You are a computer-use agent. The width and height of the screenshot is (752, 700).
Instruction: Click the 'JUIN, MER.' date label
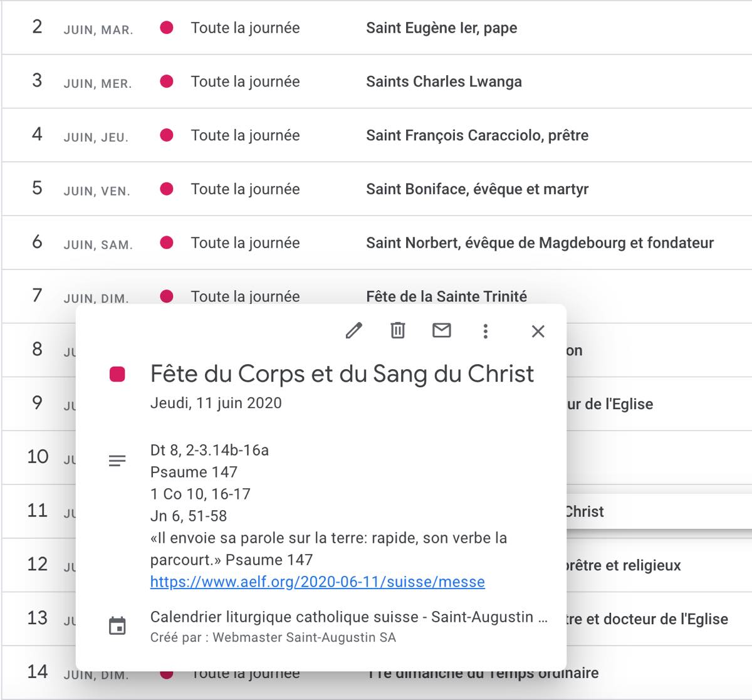pos(98,84)
